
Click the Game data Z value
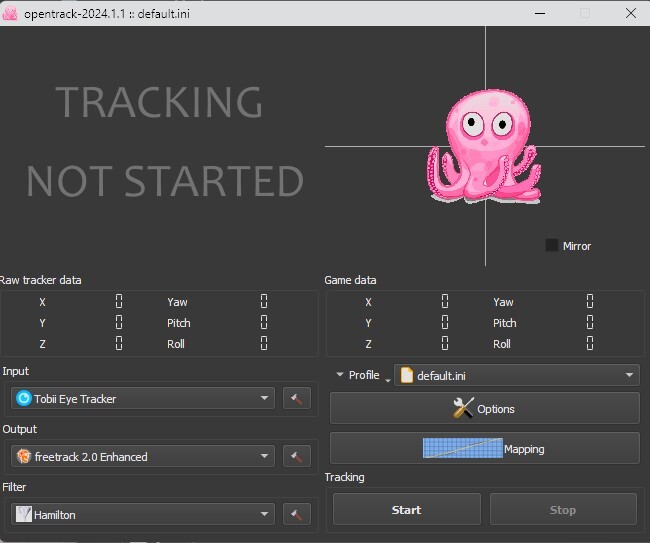coord(445,343)
